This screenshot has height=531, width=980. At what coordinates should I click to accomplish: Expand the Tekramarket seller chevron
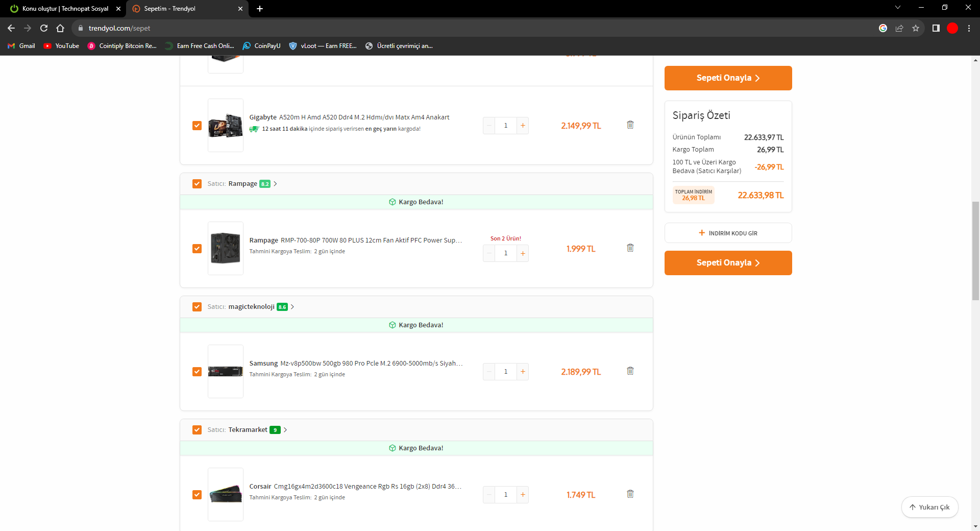pyautogui.click(x=285, y=430)
